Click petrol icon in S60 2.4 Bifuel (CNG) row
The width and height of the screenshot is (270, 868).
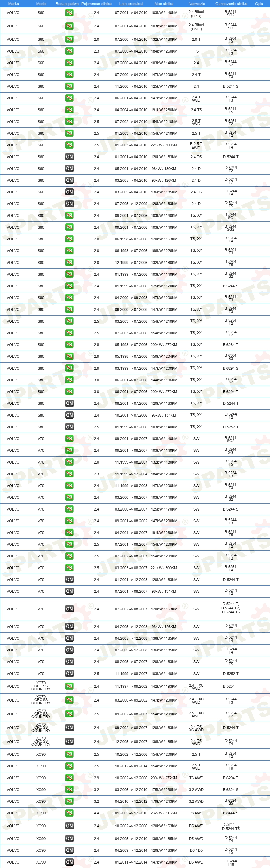(69, 26)
